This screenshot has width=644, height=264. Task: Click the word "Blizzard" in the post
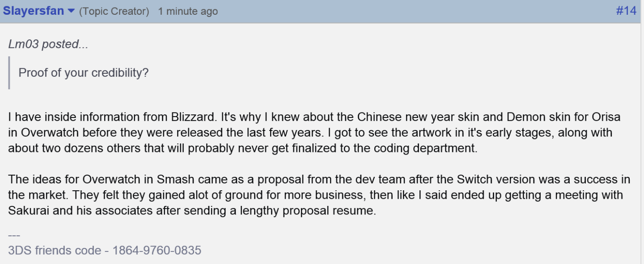(x=193, y=117)
